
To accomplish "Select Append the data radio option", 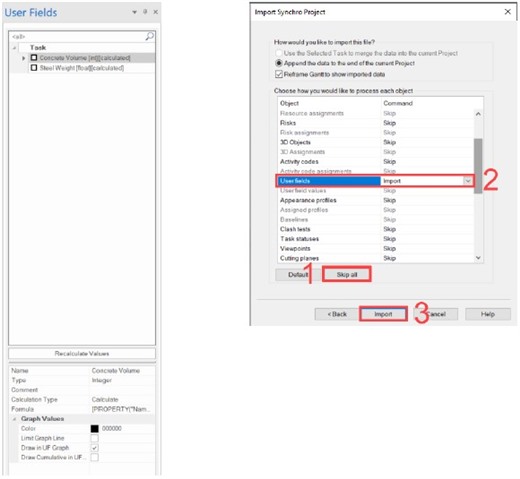I will click(x=279, y=63).
